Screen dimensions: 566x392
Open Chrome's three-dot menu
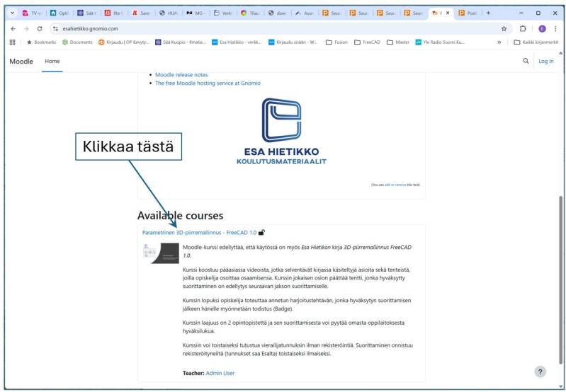[555, 29]
